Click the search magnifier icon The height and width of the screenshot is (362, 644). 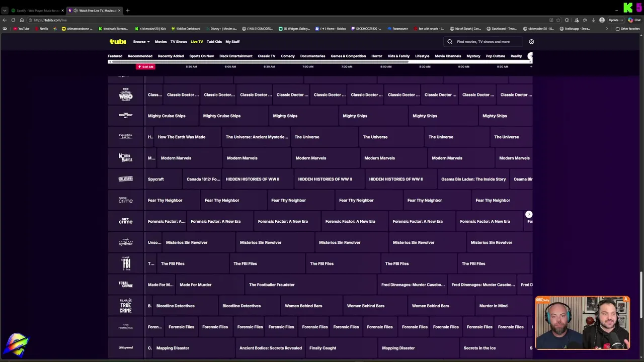450,42
